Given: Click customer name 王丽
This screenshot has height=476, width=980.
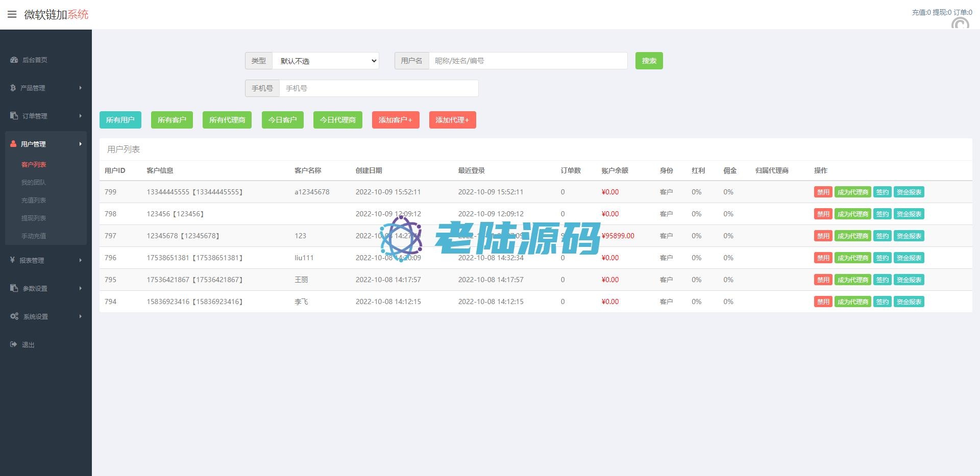Looking at the screenshot, I should tap(301, 280).
